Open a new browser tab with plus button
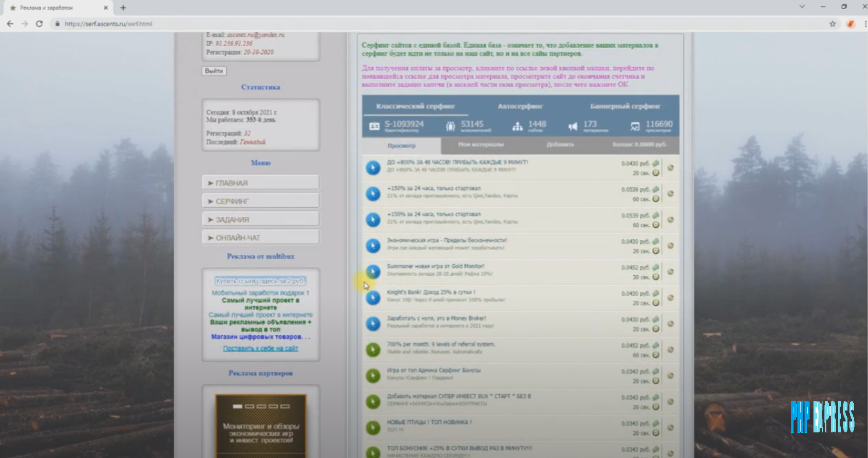The width and height of the screenshot is (868, 458). 123,8
